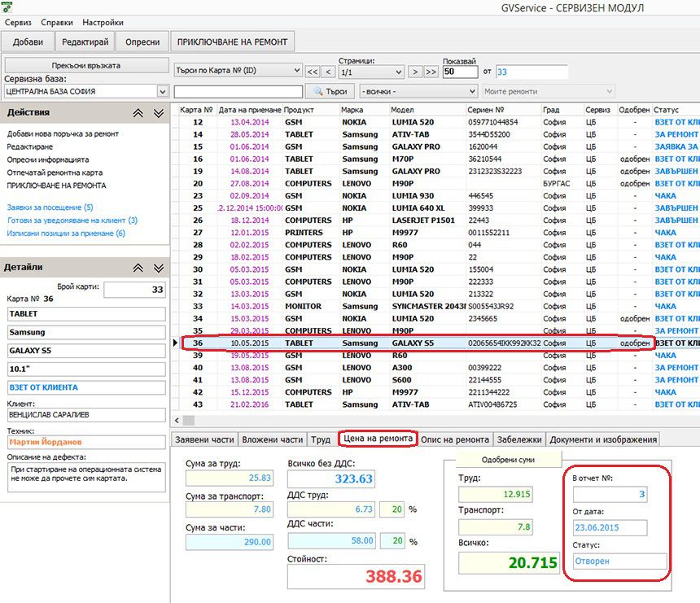Switch to the Цена на ремонта tab

pos(378,439)
